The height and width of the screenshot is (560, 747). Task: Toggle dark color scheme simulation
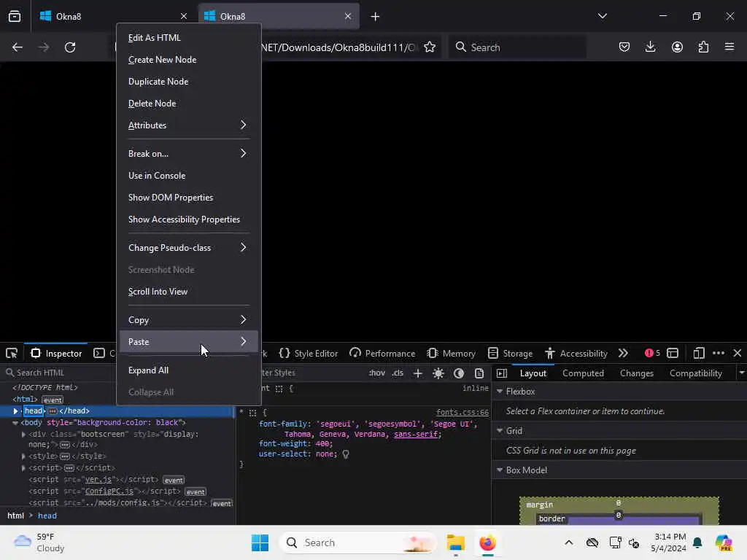[x=459, y=373]
